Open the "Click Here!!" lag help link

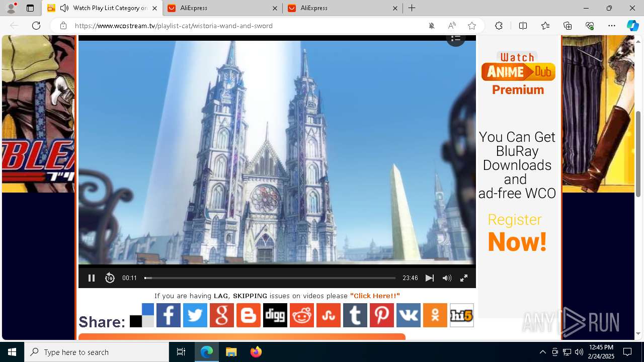(x=375, y=296)
